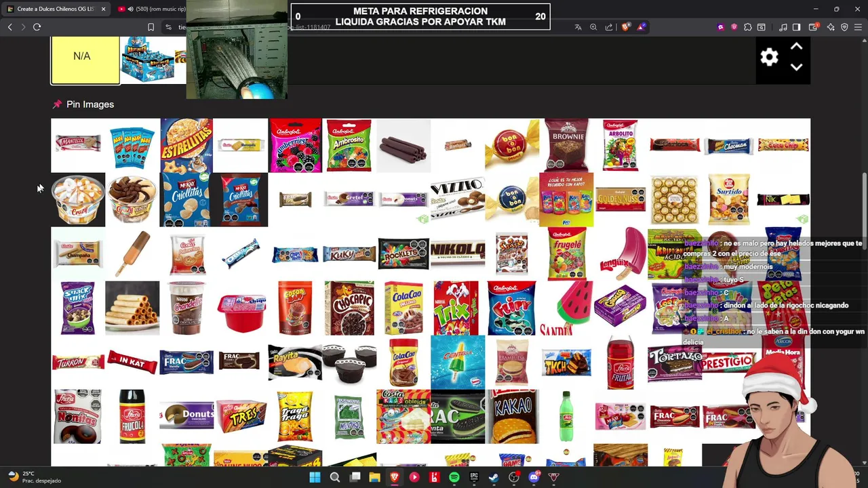Open Brave Shields lion icon

click(625, 27)
